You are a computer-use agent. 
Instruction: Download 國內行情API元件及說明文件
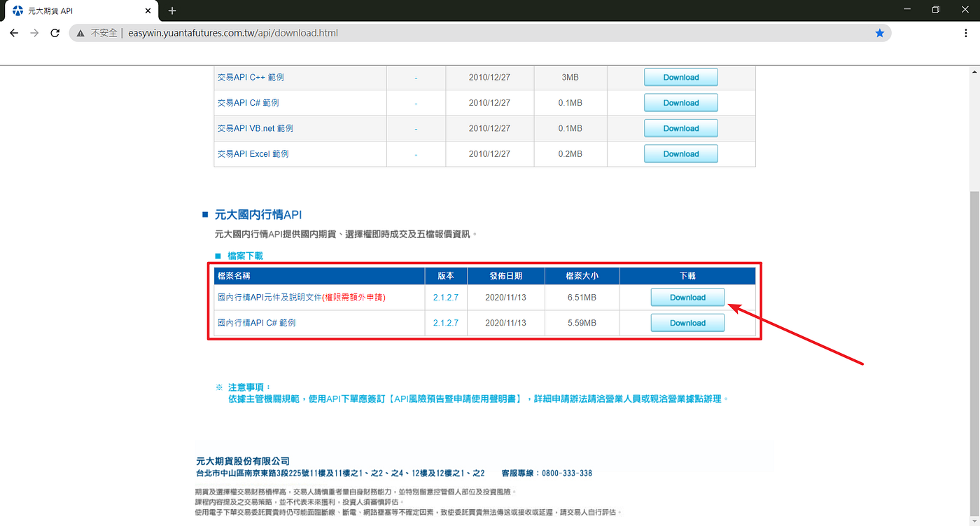687,297
